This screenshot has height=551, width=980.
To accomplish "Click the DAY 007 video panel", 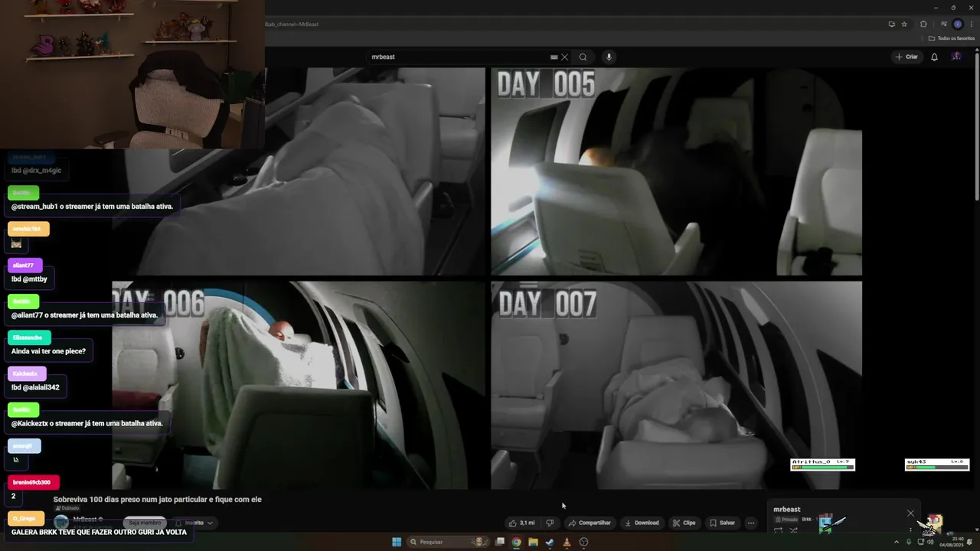I will click(676, 385).
